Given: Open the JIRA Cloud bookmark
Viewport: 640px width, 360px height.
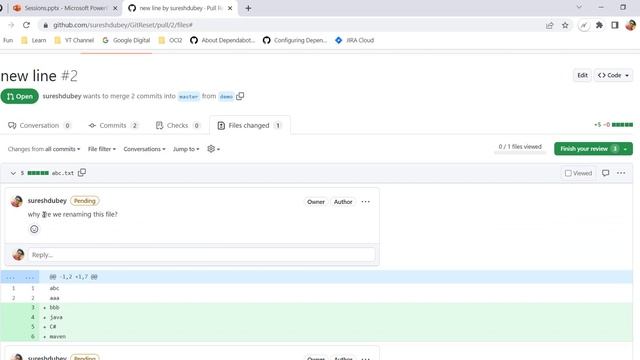Looking at the screenshot, I should [355, 40].
